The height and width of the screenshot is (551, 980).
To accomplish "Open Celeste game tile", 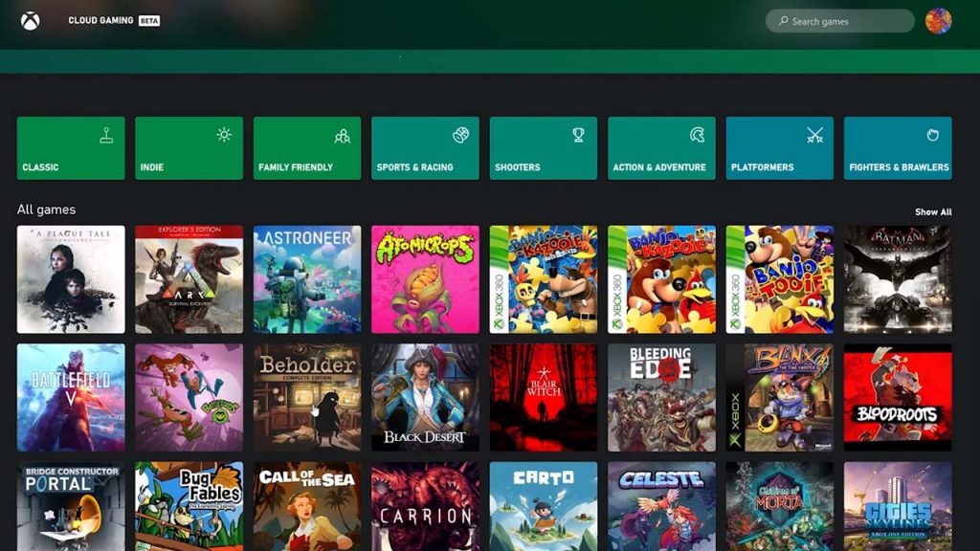I will pos(661,507).
